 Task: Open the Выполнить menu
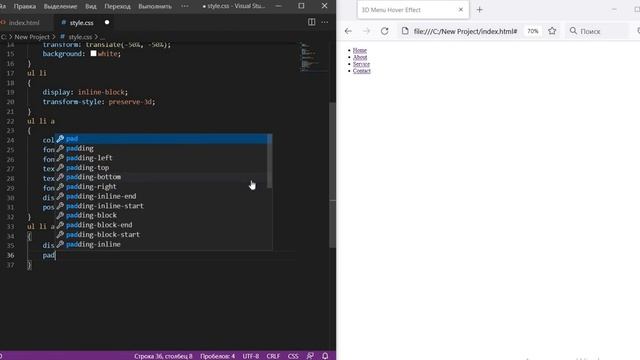pos(155,6)
